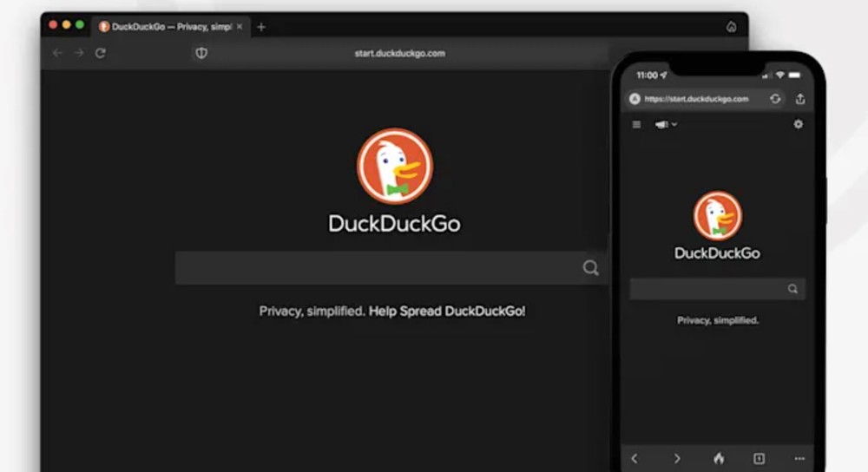Click the start.duckduckgo.com address bar on desktop

(x=399, y=54)
